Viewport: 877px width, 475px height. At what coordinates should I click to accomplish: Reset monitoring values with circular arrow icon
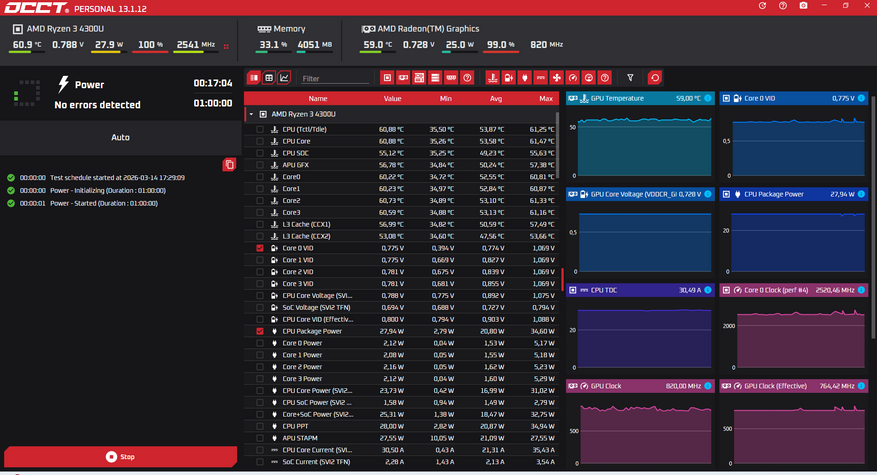coord(655,78)
